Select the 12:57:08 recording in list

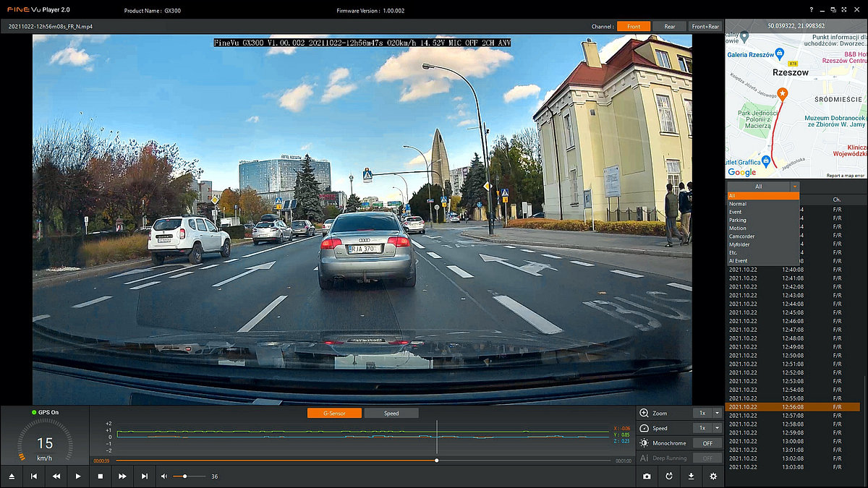pyautogui.click(x=792, y=416)
